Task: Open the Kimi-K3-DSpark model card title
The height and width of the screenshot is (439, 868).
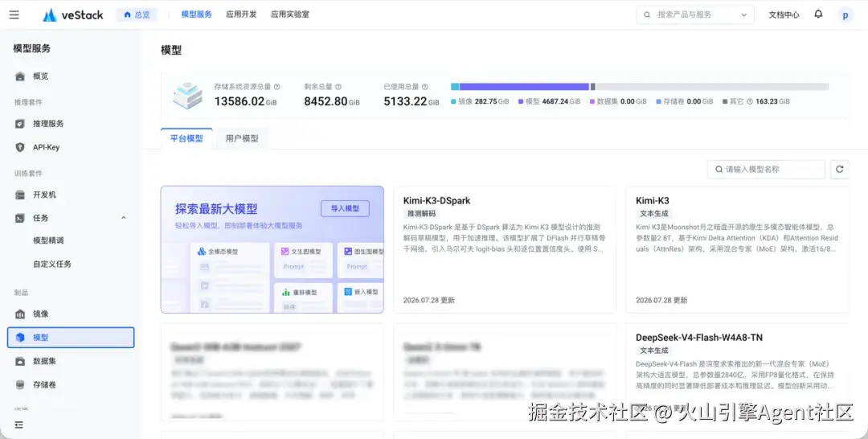Action: pos(436,200)
